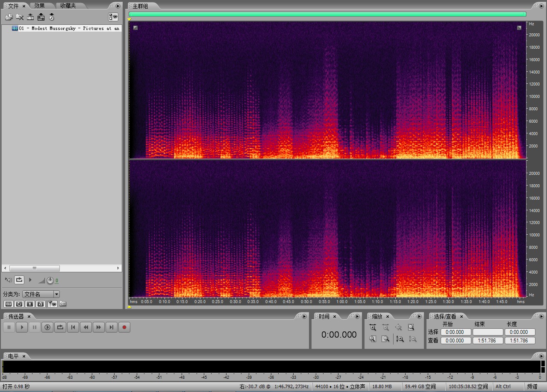Switch to the 效果 tab
Viewport: 547px width, 392px height.
[x=39, y=6]
